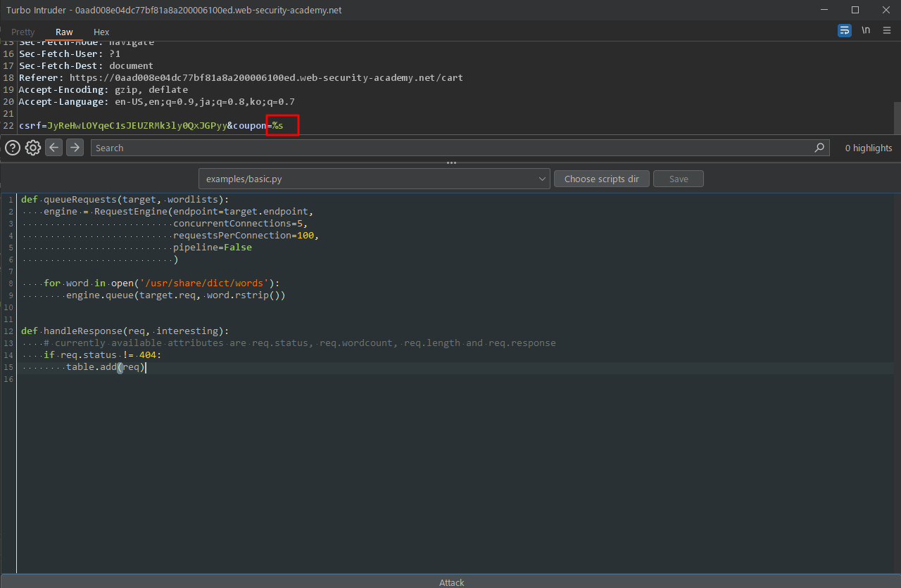This screenshot has height=588, width=901.
Task: Launch the Attack
Action: coord(451,582)
